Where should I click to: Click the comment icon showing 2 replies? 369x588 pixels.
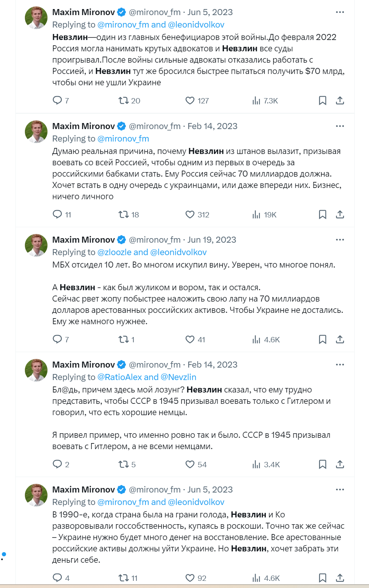[x=57, y=465]
